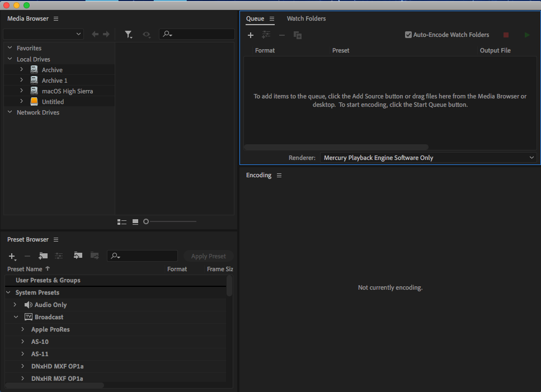This screenshot has width=541, height=392.
Task: Click the Import presets icon
Action: [x=78, y=256]
